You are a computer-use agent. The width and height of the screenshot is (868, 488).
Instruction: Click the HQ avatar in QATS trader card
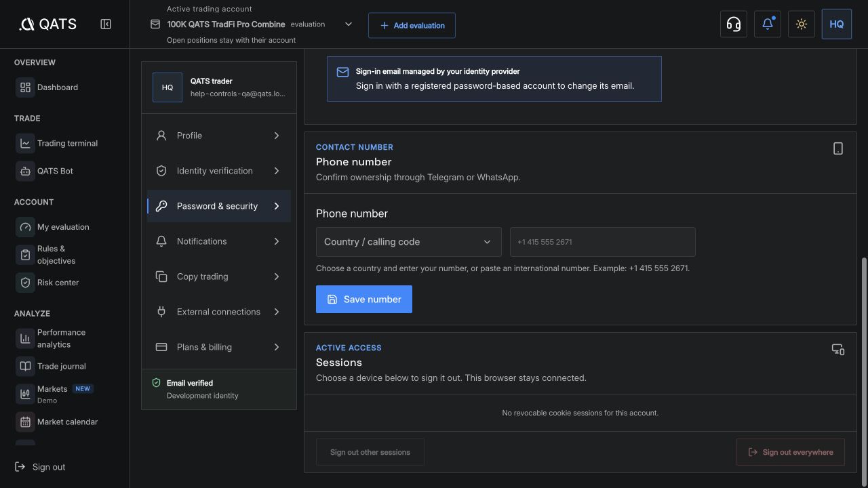tap(167, 87)
